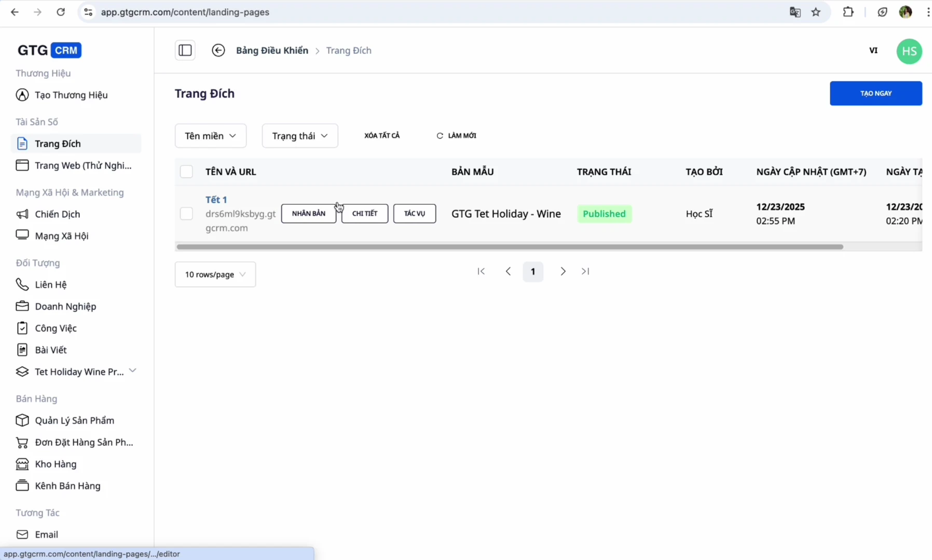This screenshot has width=932, height=560.
Task: Check the Tết 1 row checkbox
Action: pyautogui.click(x=186, y=214)
